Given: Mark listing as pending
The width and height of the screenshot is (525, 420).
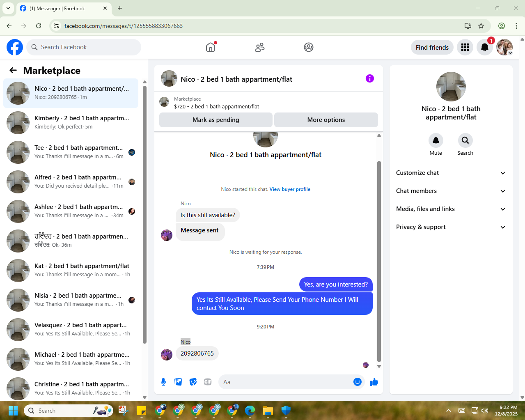Looking at the screenshot, I should (216, 120).
